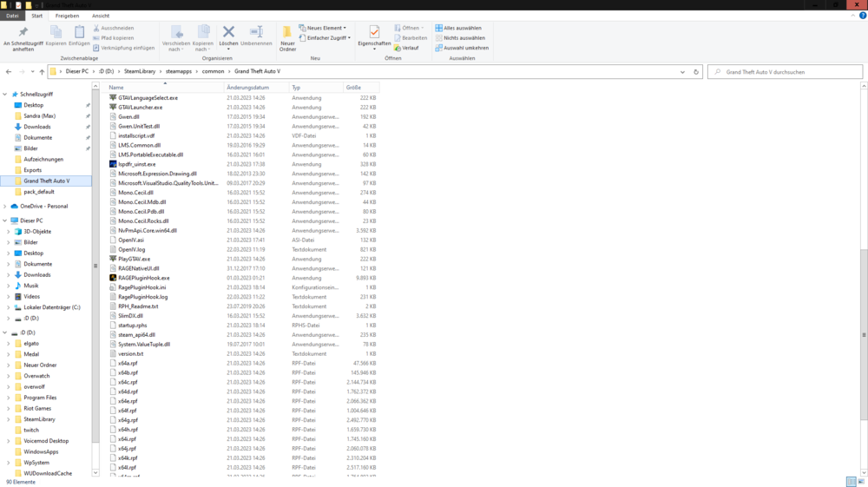The image size is (868, 487).
Task: Pin folder with An Schnellzugriff anheften
Action: 23,37
